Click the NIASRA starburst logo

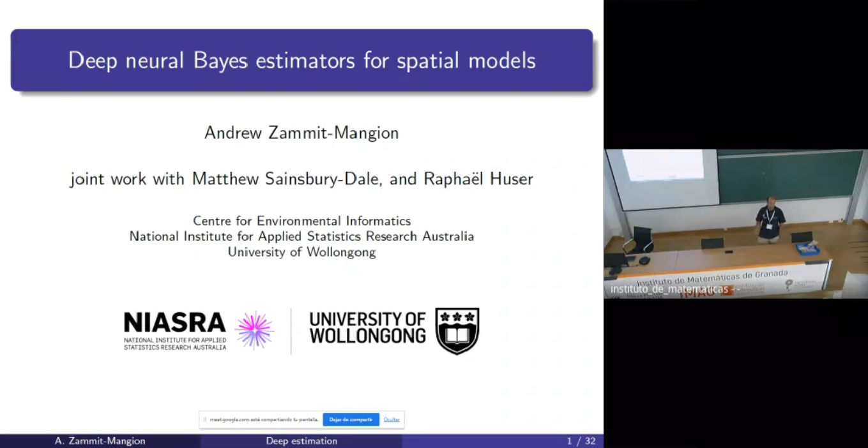(254, 330)
